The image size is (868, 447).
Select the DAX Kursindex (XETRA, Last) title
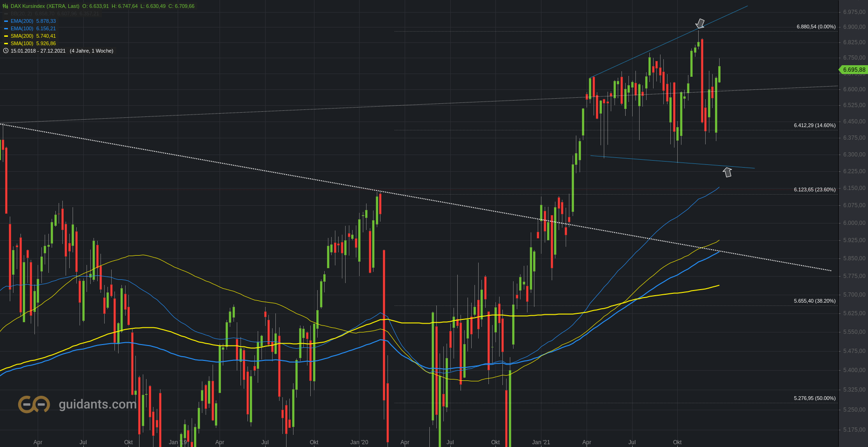(x=45, y=6)
